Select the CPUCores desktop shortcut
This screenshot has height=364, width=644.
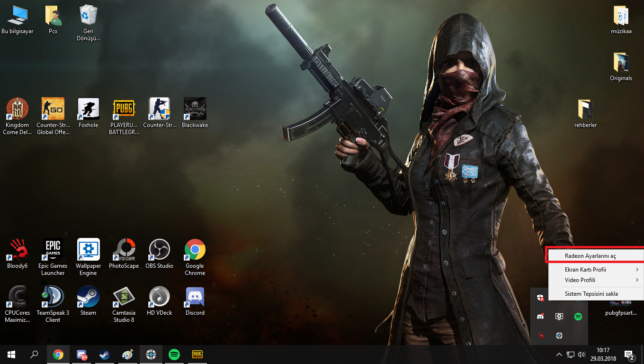[x=18, y=304]
